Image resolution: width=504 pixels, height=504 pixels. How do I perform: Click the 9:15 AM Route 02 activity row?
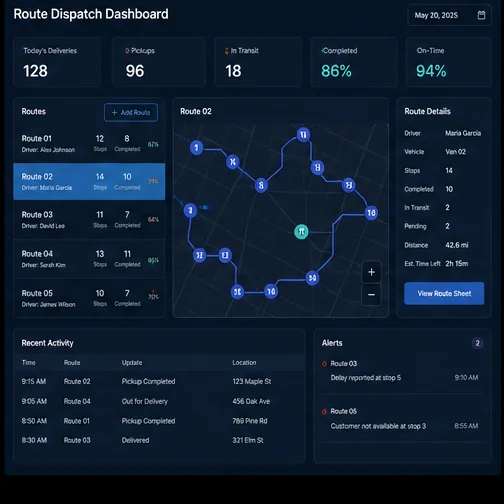[x=159, y=381]
